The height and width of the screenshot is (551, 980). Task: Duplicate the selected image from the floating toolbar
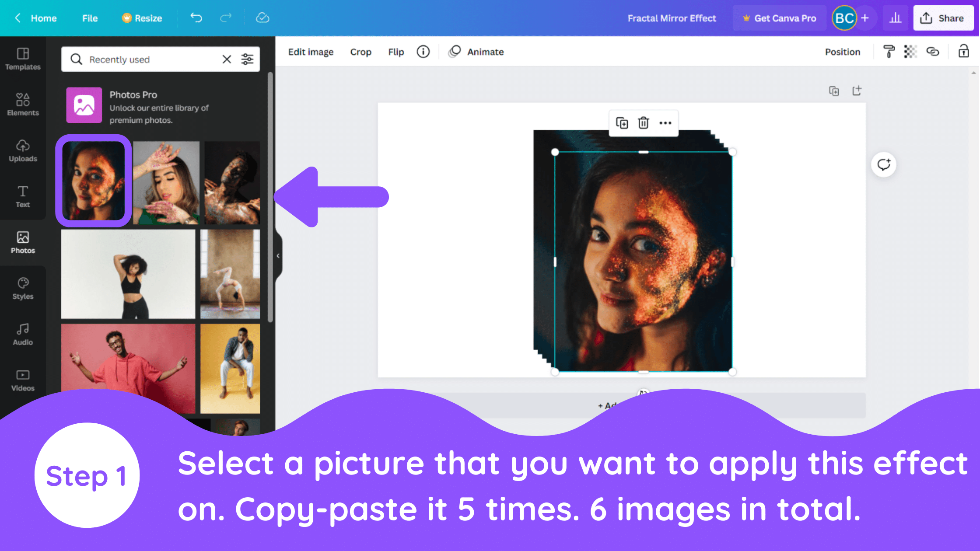(622, 123)
